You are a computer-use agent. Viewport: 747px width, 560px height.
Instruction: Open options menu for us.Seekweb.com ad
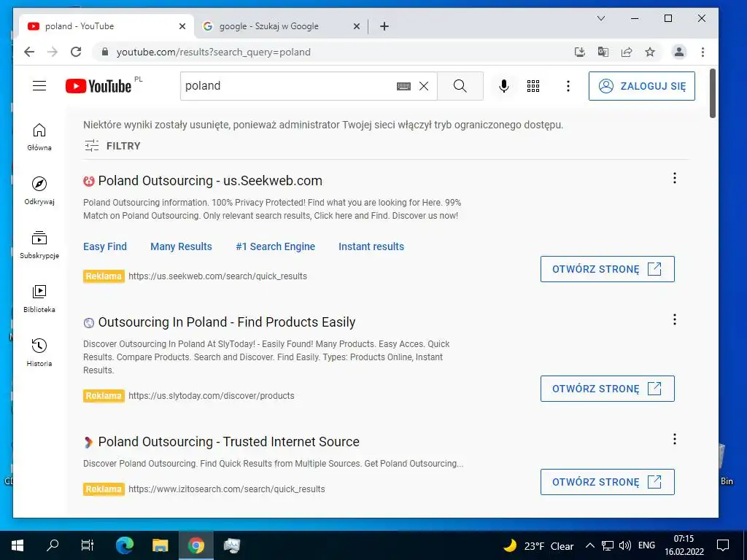coord(675,178)
